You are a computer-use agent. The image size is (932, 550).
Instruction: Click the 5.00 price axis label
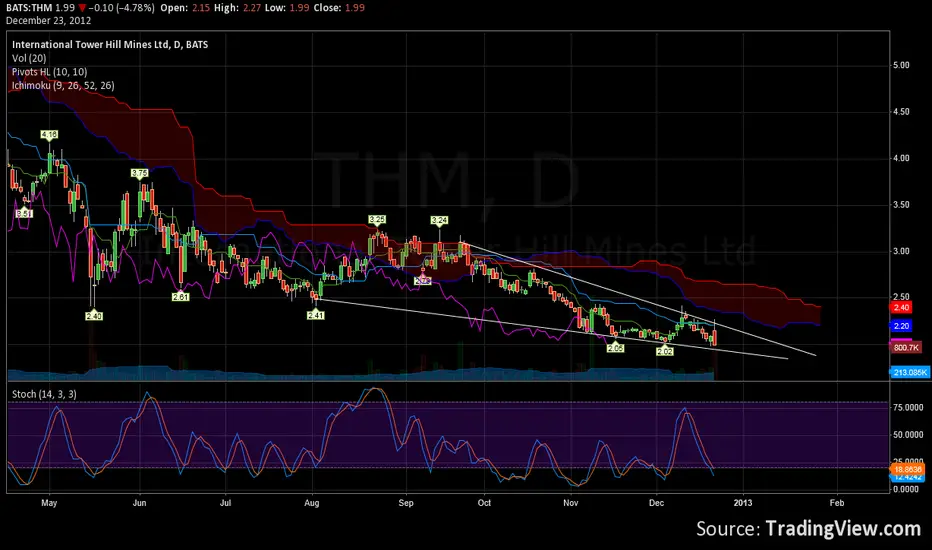[x=901, y=65]
